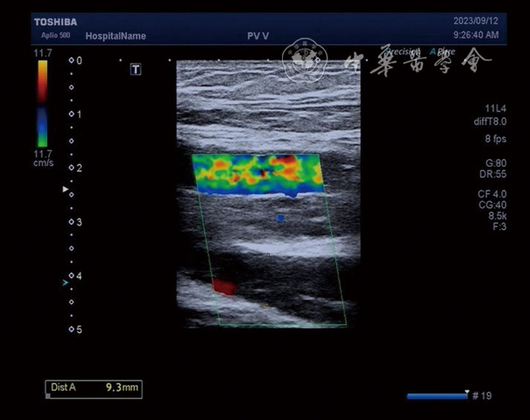Click the blue arrow marker near depth 4

point(65,282)
